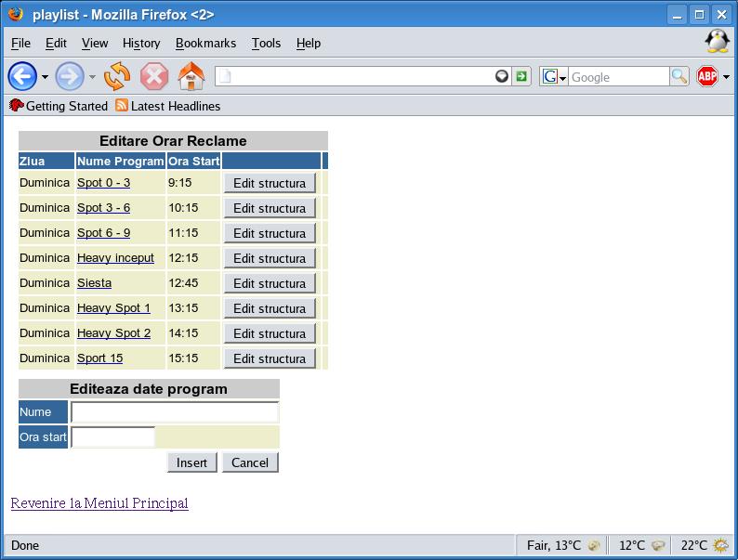Open the Siesta program link

(x=94, y=282)
